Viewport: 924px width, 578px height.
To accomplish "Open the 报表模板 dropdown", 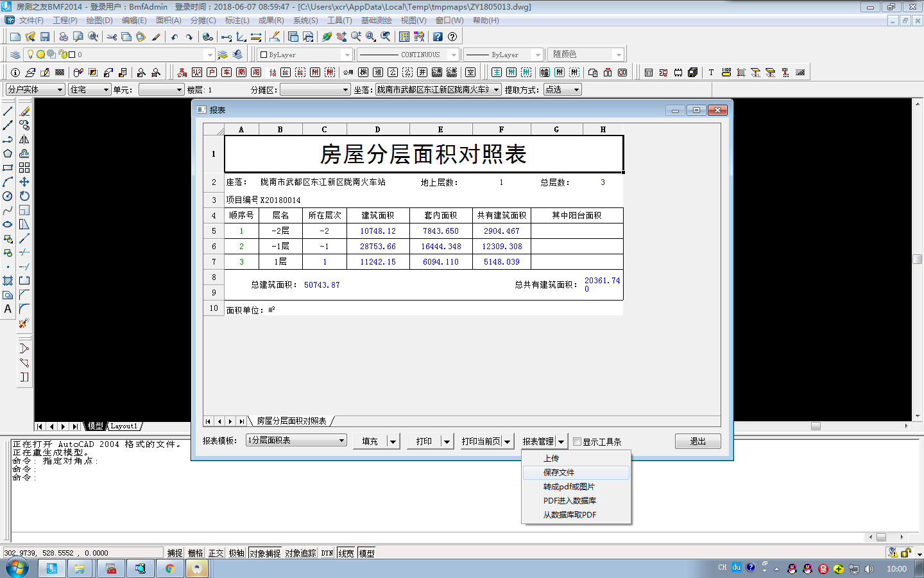I will pyautogui.click(x=296, y=441).
